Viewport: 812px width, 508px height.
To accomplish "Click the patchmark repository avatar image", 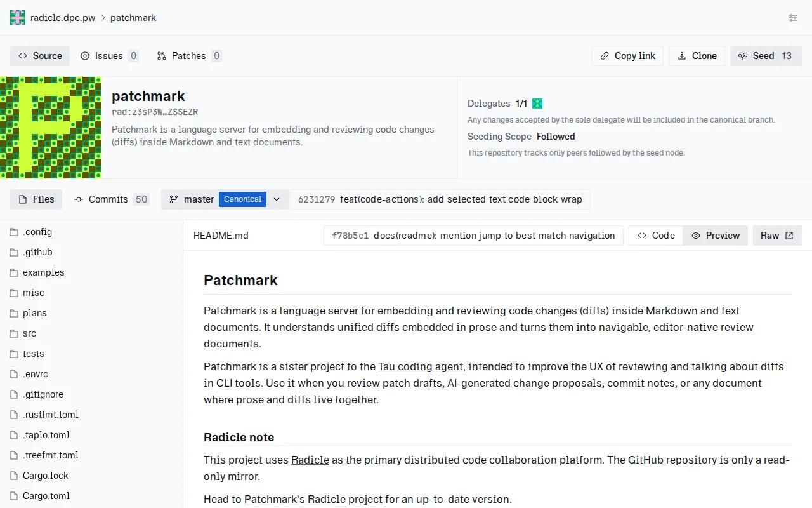I will click(x=51, y=128).
